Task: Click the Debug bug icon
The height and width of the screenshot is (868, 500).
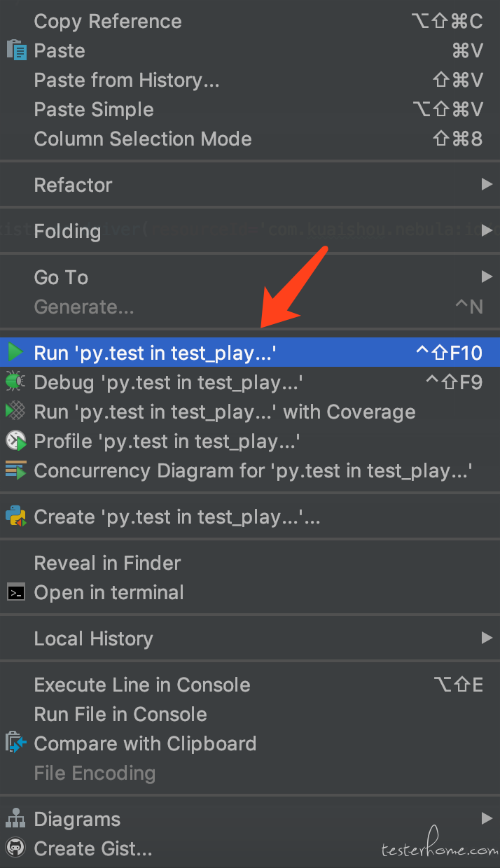Action: 15,382
